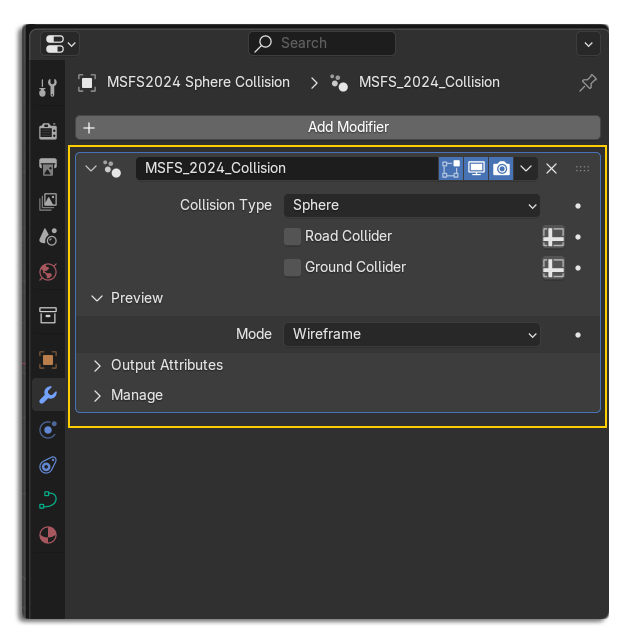Open the World properties tab
The width and height of the screenshot is (639, 643).
48,272
